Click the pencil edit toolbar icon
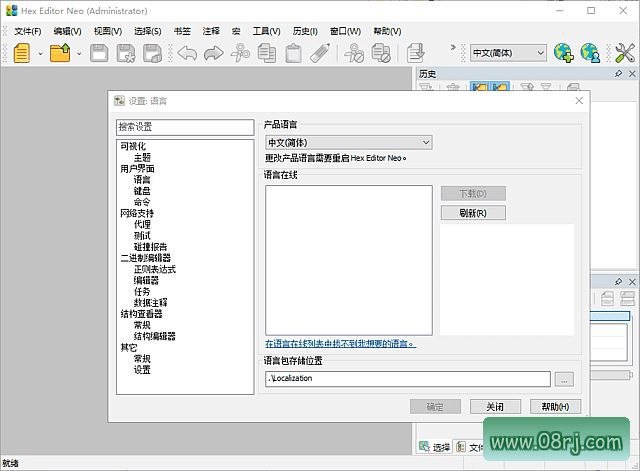 click(320, 53)
